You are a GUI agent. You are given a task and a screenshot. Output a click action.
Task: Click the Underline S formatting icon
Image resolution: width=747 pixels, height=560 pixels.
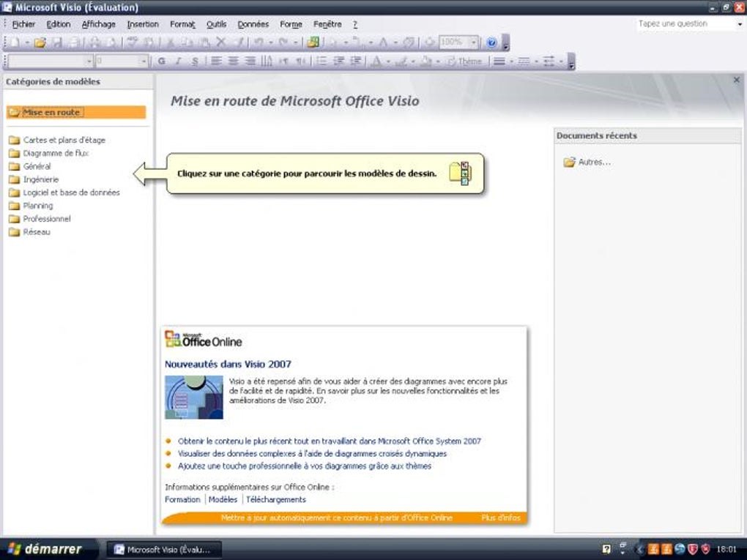[194, 61]
